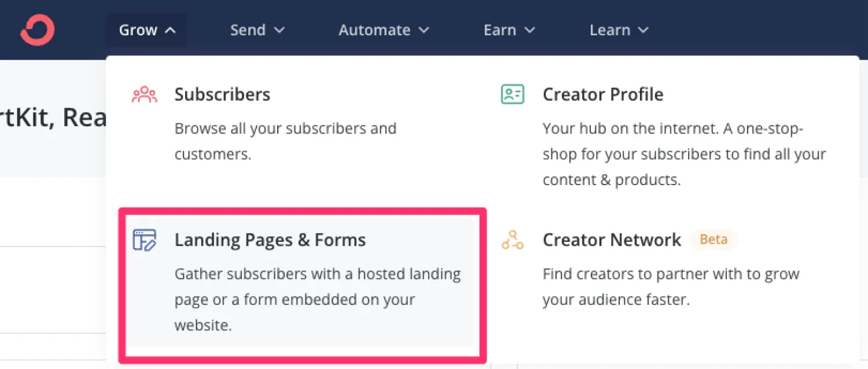Expand the Send dropdown chevron
The height and width of the screenshot is (369, 868).
pyautogui.click(x=279, y=30)
